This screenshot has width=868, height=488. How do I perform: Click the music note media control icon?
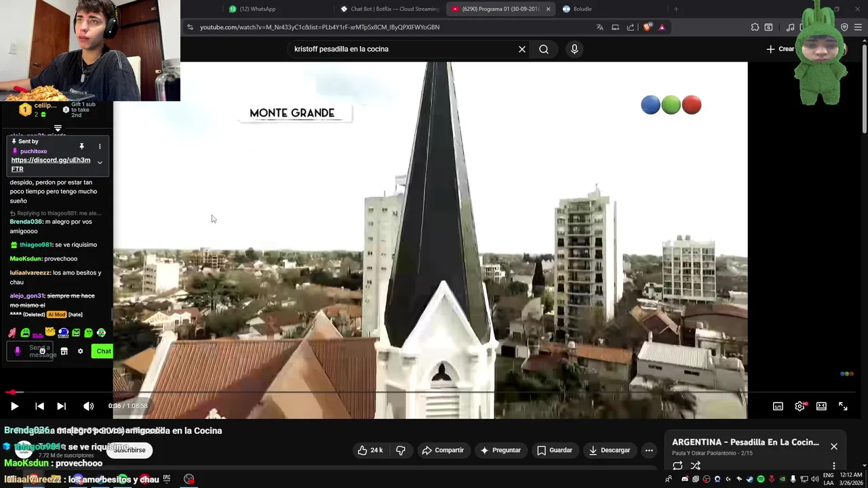(x=790, y=27)
